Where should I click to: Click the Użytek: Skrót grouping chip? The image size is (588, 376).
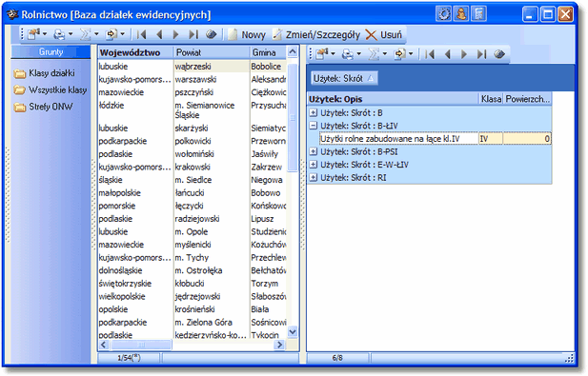click(344, 78)
